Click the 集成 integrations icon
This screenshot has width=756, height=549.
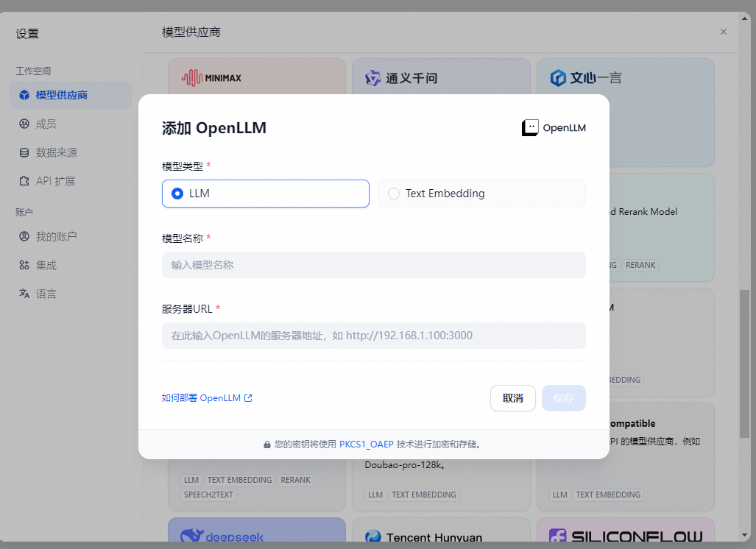pyautogui.click(x=25, y=265)
